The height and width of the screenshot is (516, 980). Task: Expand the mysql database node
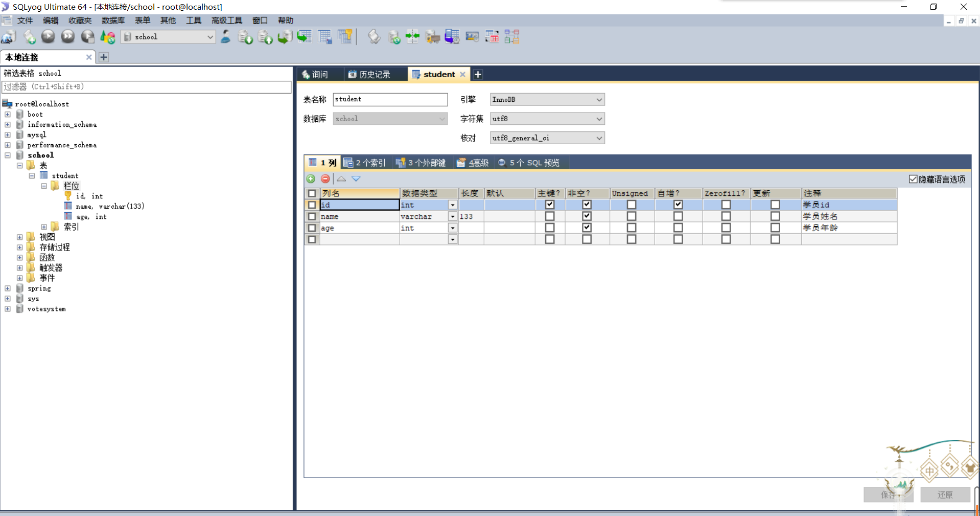tap(8, 134)
